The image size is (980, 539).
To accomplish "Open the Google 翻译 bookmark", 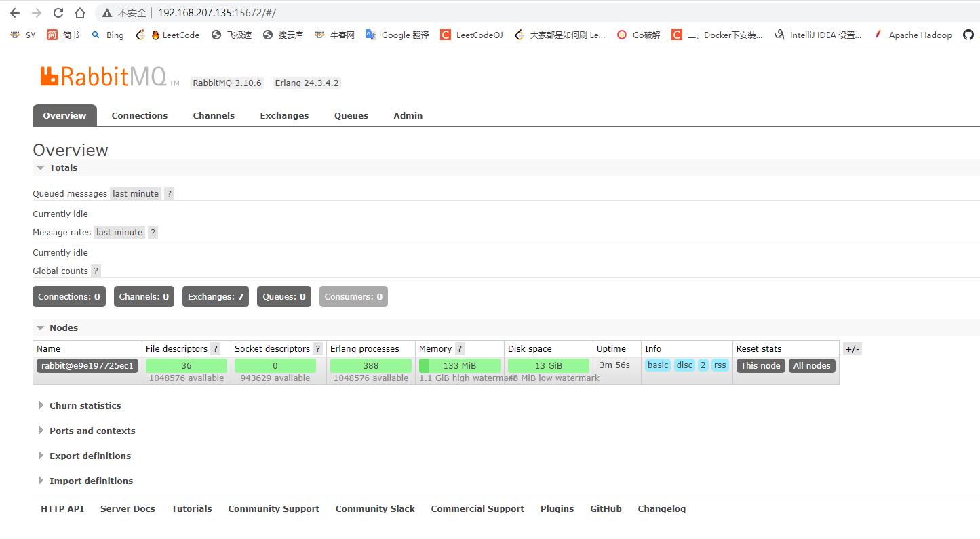I will [397, 35].
